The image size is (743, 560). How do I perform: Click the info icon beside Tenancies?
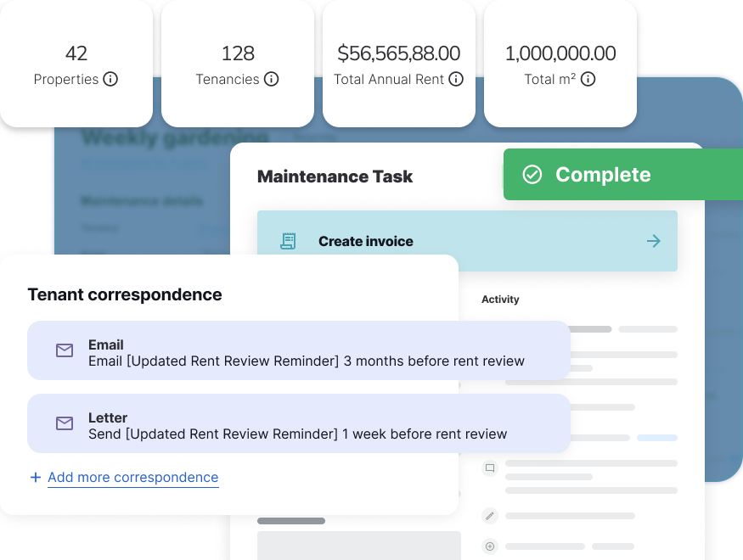point(271,79)
